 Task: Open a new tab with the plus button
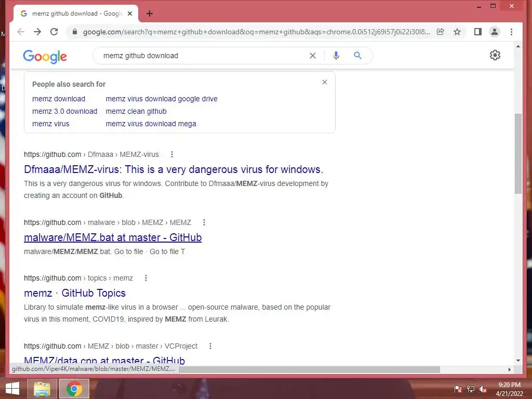(x=150, y=14)
